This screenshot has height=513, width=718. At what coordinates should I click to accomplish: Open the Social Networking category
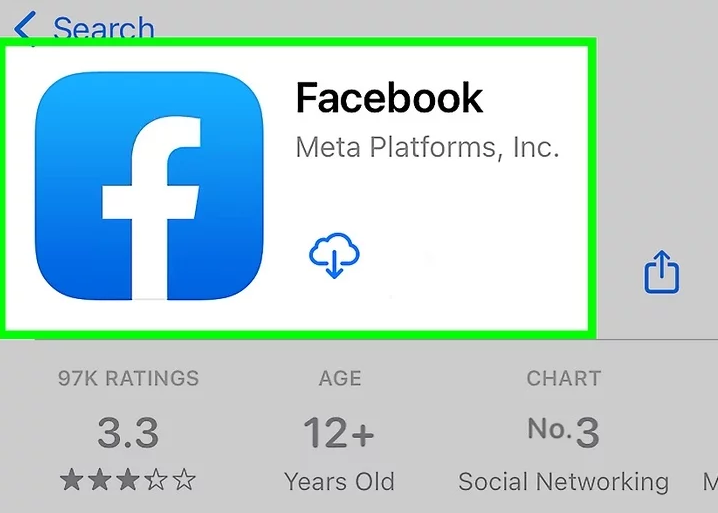(x=563, y=481)
